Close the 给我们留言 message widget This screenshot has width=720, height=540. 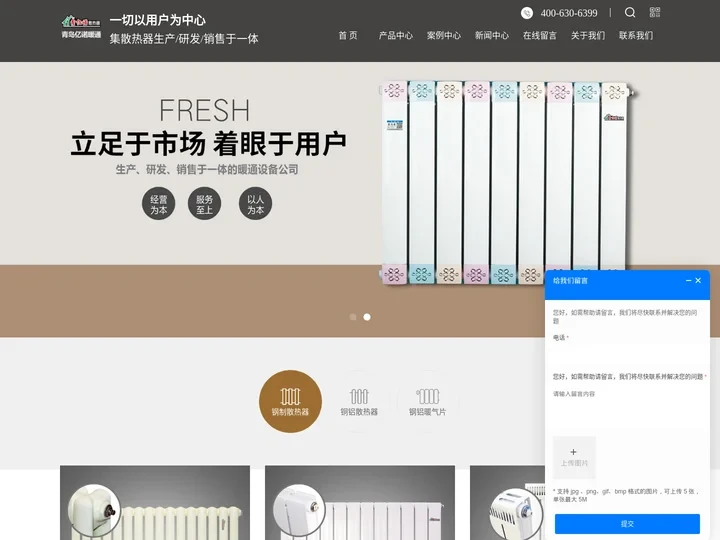point(698,281)
